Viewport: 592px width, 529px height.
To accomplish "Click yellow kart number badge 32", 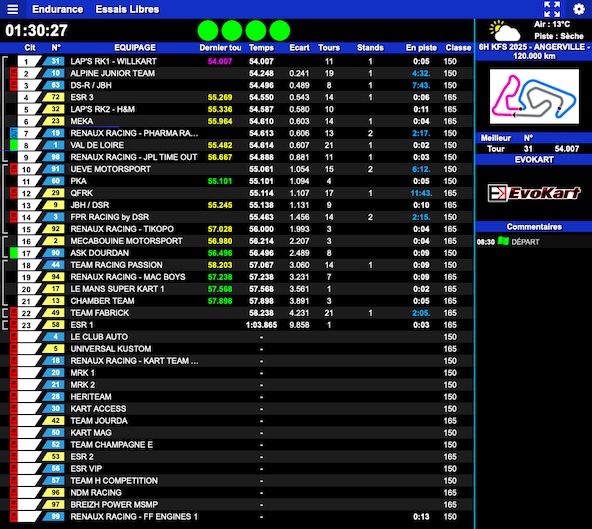I will (x=54, y=109).
